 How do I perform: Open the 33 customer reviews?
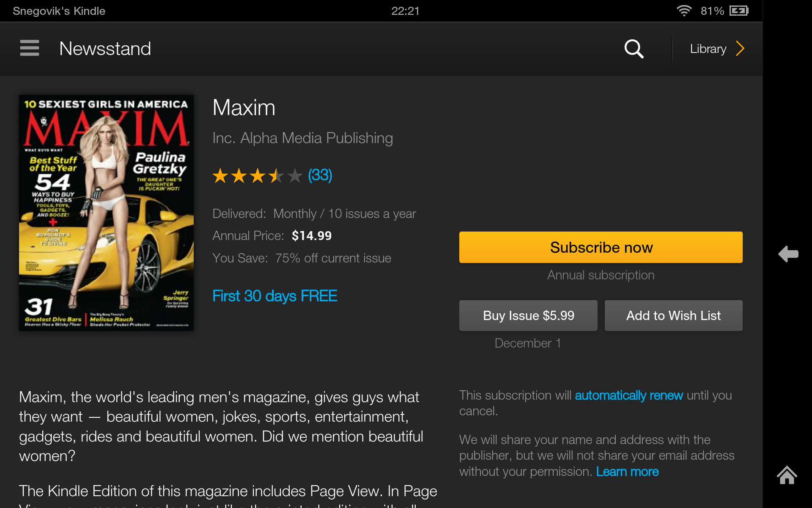320,175
